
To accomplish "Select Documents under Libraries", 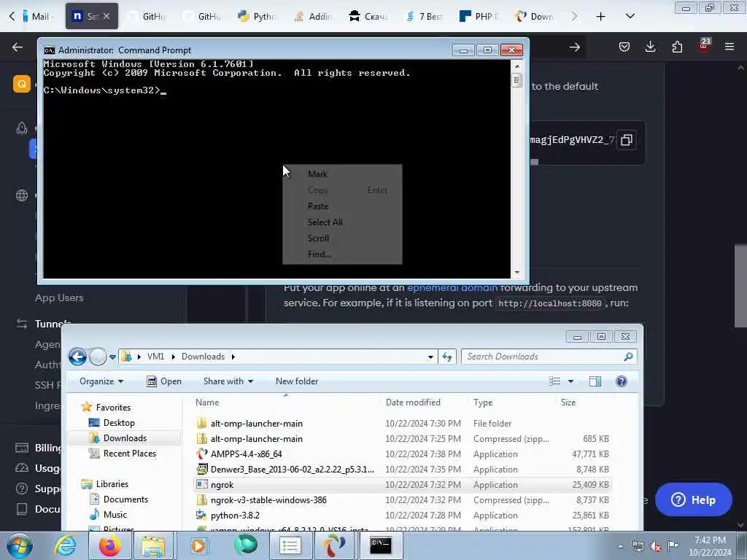I will pyautogui.click(x=125, y=499).
